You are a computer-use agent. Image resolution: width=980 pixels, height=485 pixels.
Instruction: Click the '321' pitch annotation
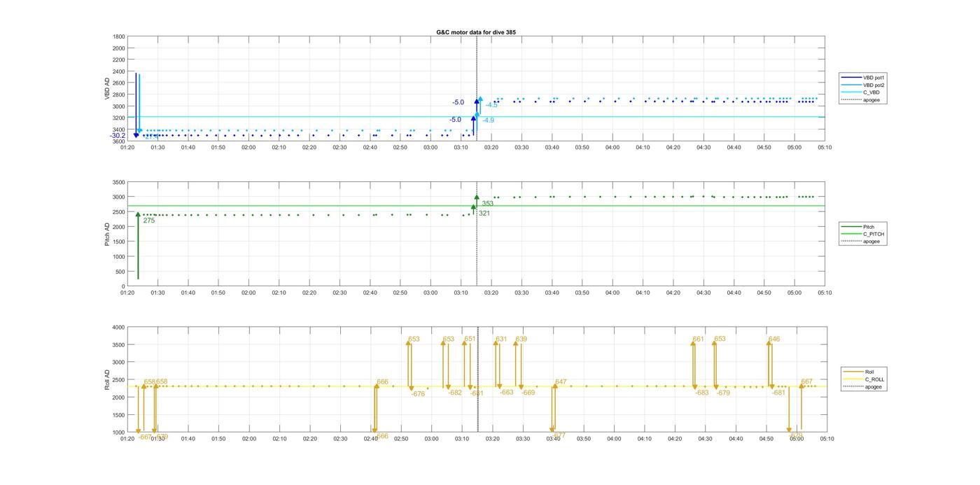tap(484, 213)
